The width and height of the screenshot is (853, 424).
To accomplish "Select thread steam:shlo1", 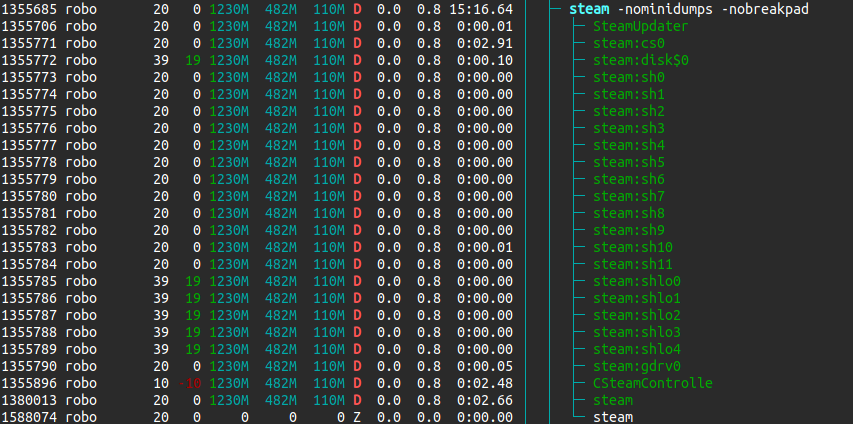I will [x=636, y=298].
